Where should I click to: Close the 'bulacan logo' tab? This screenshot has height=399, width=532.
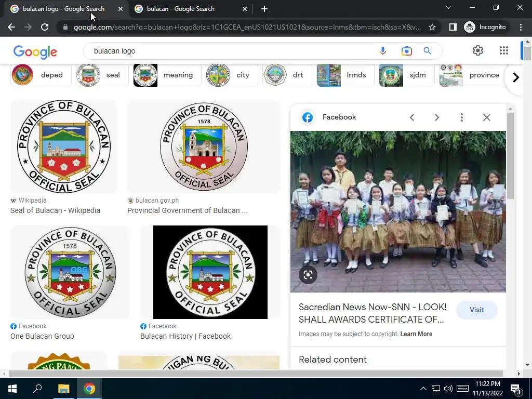pos(121,9)
